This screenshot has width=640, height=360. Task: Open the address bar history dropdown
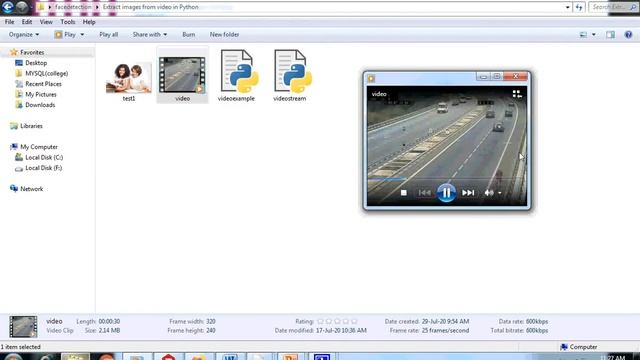(x=567, y=7)
